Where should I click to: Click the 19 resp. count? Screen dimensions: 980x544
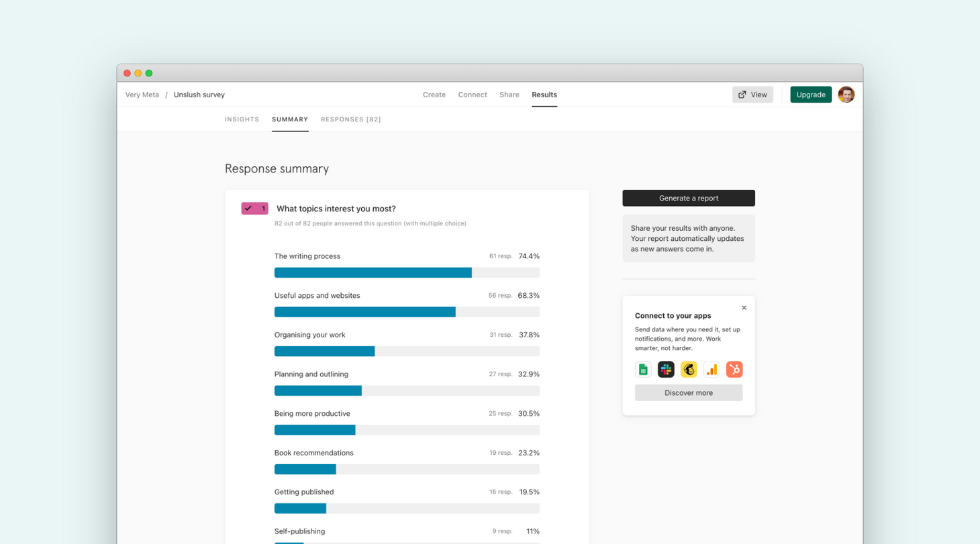(x=501, y=453)
